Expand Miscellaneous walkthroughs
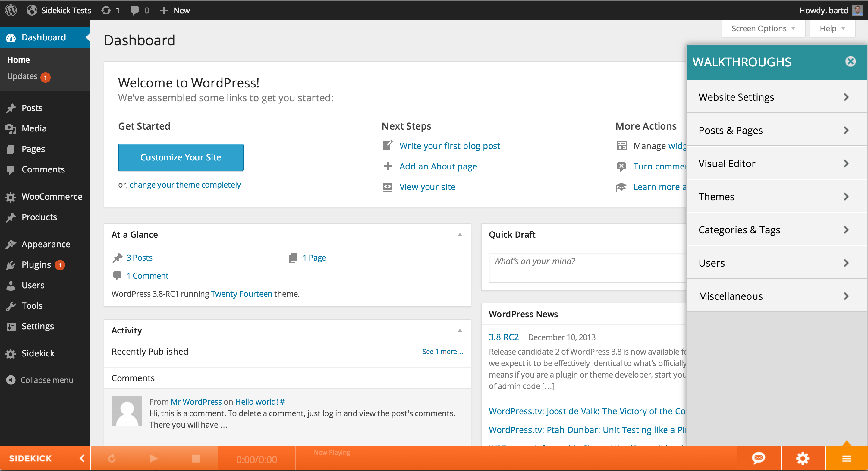The image size is (868, 471). 777,296
